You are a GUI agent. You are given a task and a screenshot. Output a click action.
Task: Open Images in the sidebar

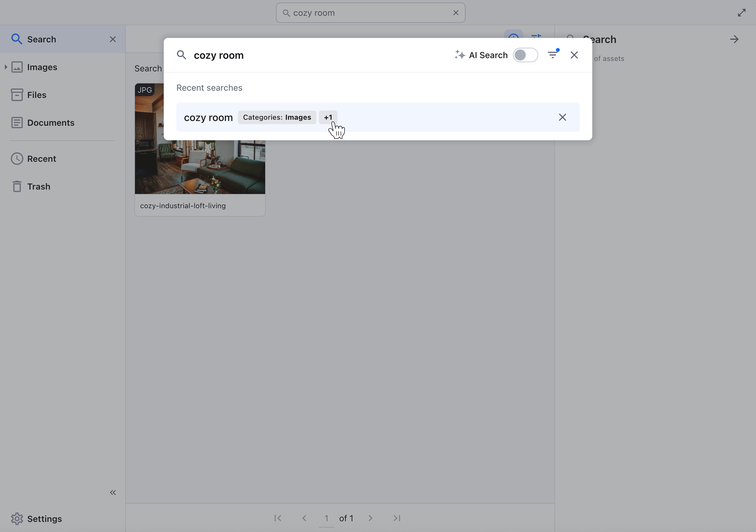pos(42,67)
